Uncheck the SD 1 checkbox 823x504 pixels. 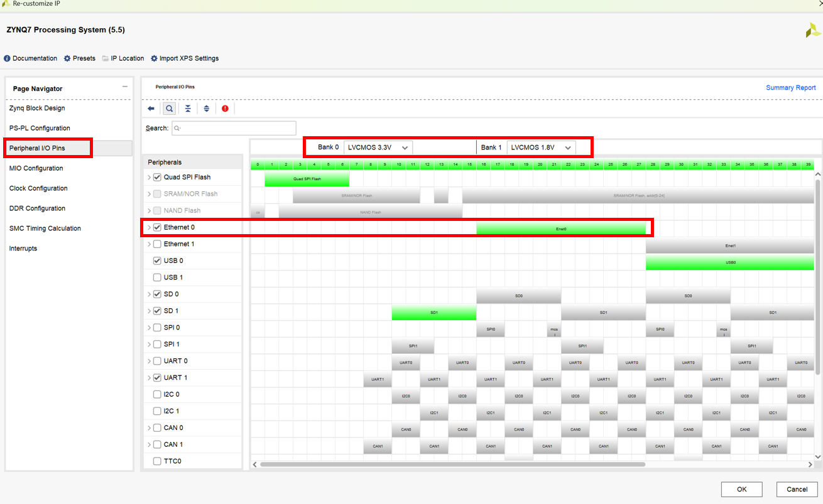[157, 311]
